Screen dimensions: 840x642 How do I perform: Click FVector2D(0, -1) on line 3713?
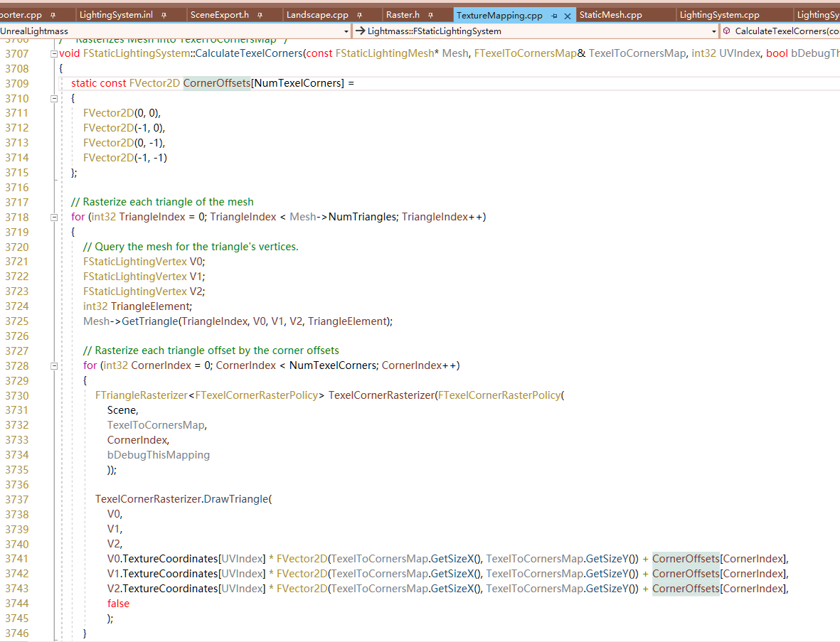(x=123, y=143)
